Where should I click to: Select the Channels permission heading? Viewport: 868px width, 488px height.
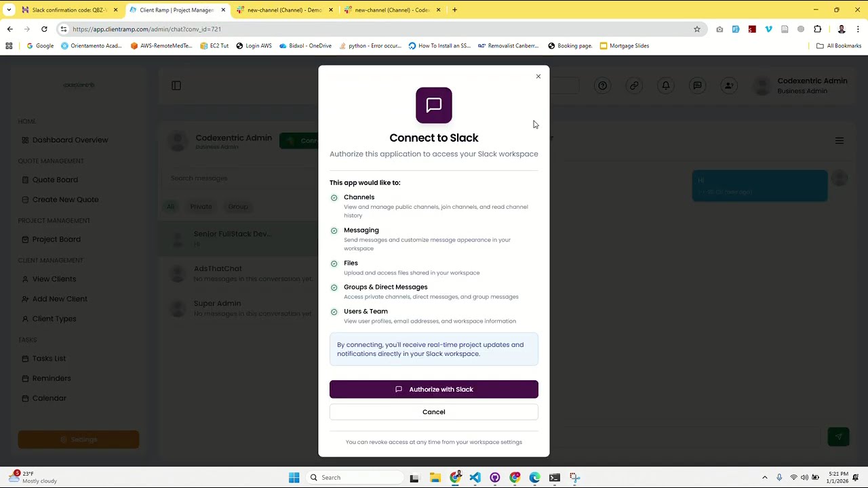[x=359, y=197]
